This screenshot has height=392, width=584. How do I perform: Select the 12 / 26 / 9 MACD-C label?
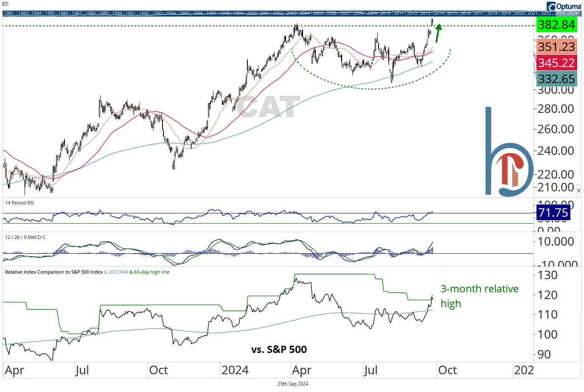coord(25,237)
